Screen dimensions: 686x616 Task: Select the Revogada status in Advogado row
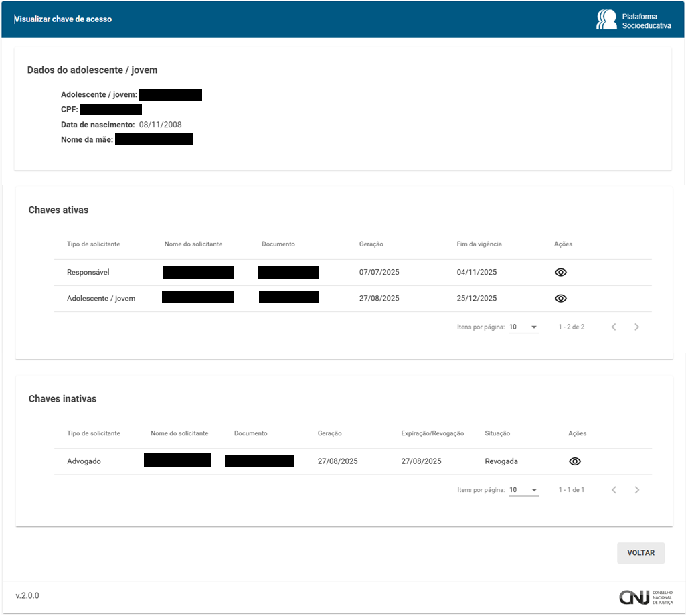[x=501, y=461]
